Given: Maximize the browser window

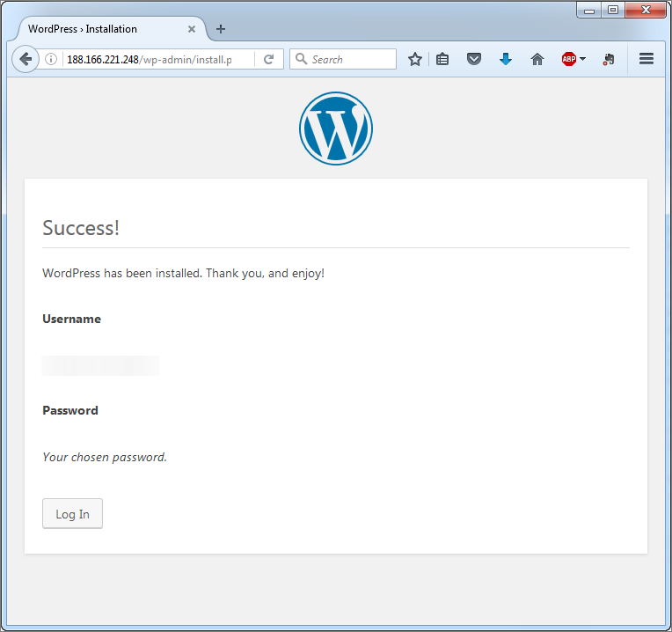Looking at the screenshot, I should 613,10.
